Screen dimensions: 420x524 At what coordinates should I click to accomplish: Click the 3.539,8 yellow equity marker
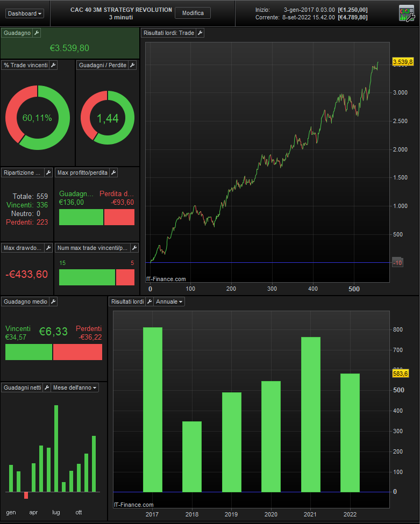pos(403,62)
